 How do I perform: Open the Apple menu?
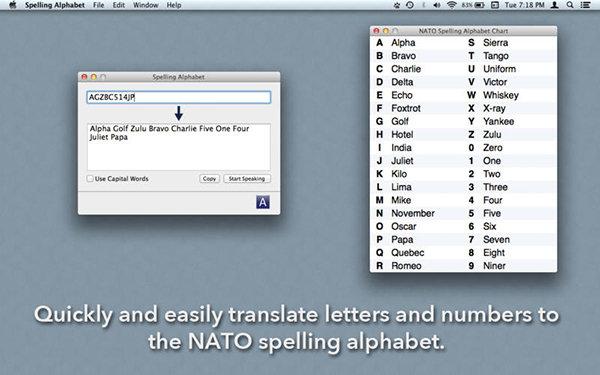13,5
